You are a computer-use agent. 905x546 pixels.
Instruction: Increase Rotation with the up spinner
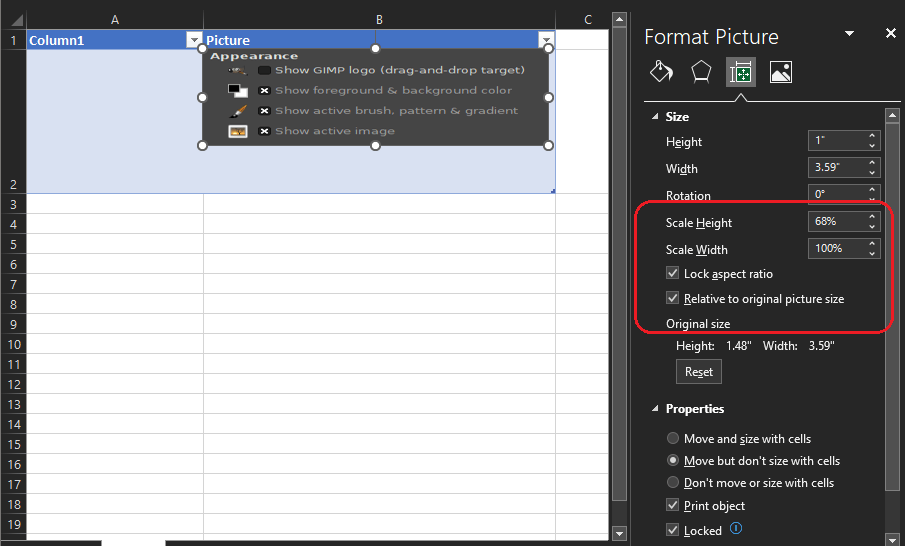coord(872,189)
